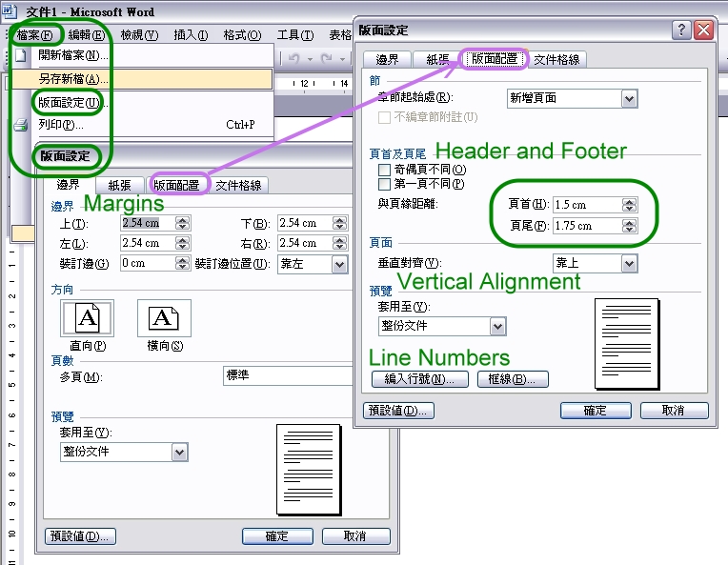
Task: Increase the 頁尾 footer distance spinner
Action: point(630,223)
